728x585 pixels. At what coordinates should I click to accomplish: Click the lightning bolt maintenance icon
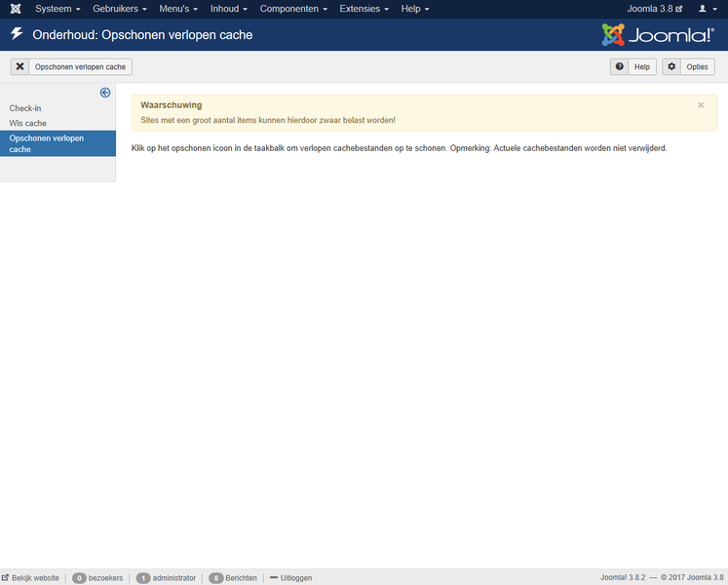[x=17, y=34]
